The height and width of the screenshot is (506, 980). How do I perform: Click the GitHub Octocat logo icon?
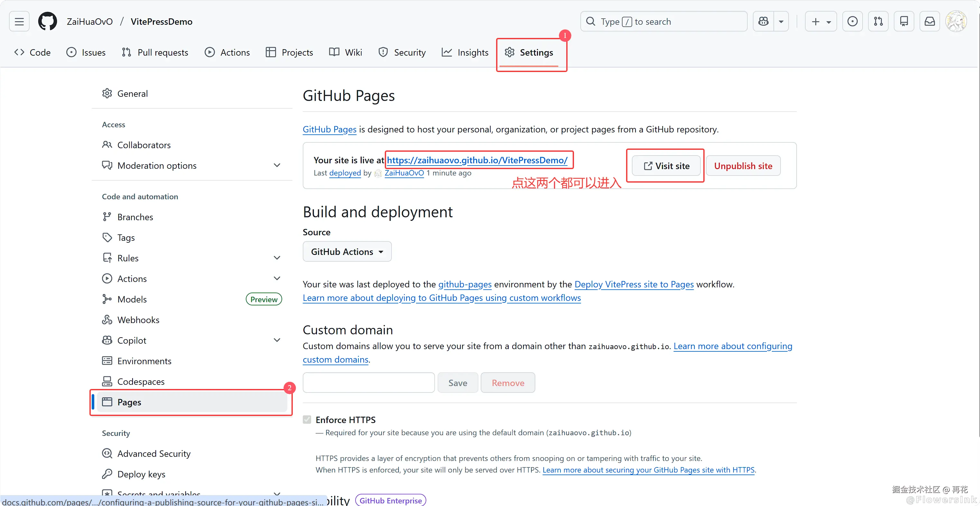pos(48,21)
